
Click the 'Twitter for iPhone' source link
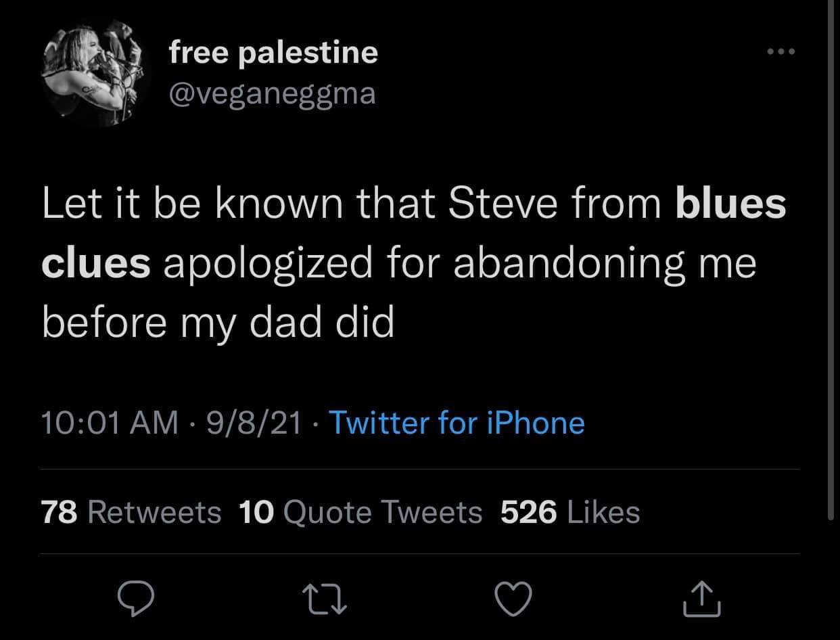pyautogui.click(x=456, y=423)
